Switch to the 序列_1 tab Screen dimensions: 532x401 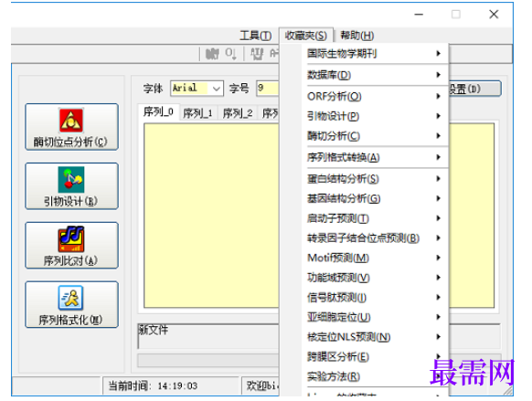click(197, 113)
